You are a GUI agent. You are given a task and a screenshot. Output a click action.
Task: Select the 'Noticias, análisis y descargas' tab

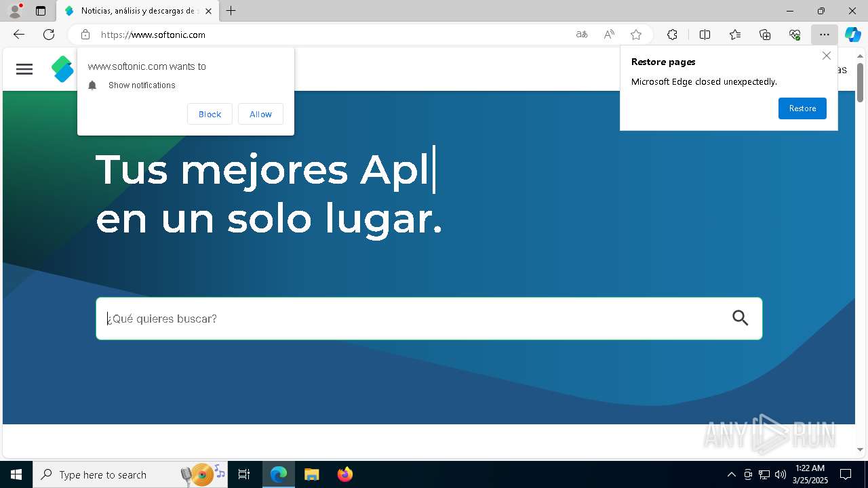(x=138, y=11)
